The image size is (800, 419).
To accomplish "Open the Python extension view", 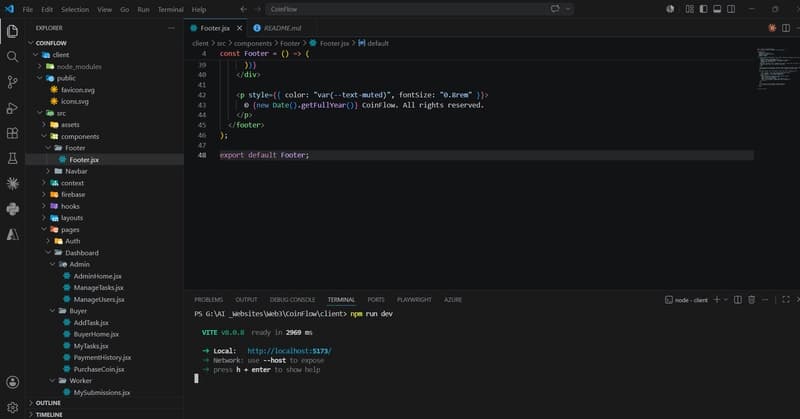I will (x=12, y=209).
